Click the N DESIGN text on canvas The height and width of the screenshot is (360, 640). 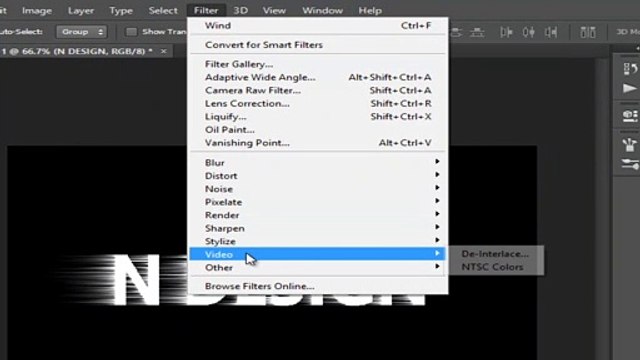[x=137, y=280]
